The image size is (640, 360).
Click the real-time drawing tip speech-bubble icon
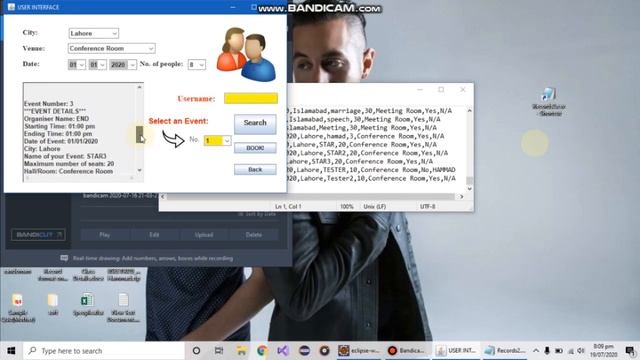click(64, 258)
